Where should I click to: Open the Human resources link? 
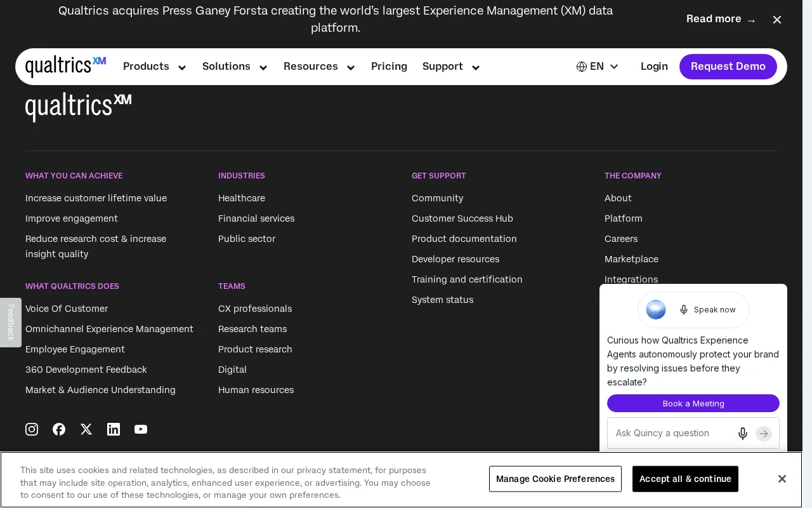tap(256, 390)
